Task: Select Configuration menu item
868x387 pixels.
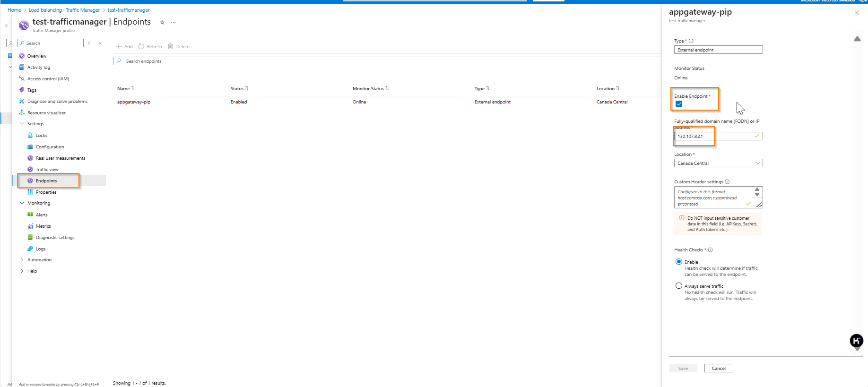Action: (50, 147)
